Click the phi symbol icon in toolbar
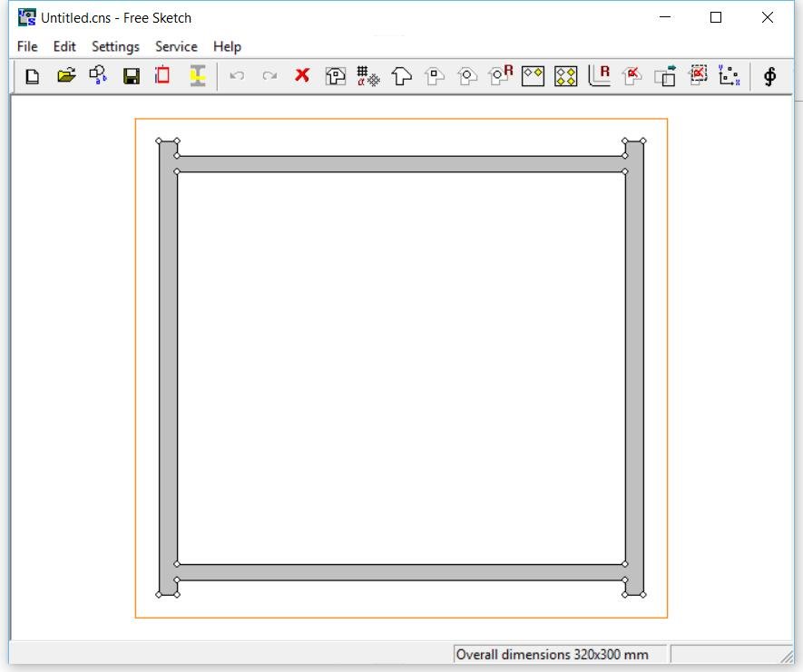803x672 pixels. point(769,76)
